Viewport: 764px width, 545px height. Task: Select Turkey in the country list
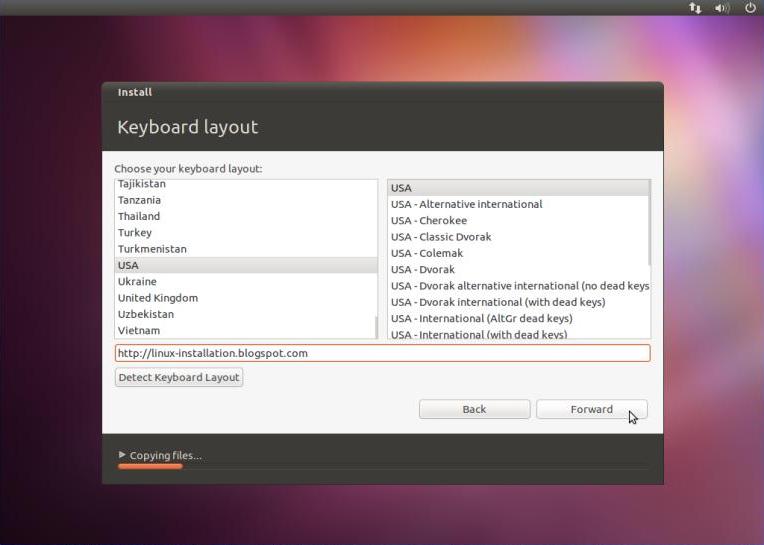[x=246, y=233]
